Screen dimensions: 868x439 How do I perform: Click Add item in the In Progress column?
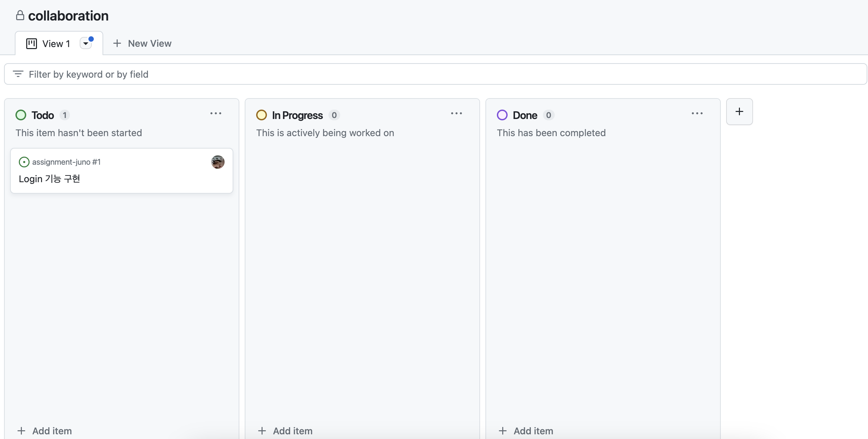(x=285, y=431)
